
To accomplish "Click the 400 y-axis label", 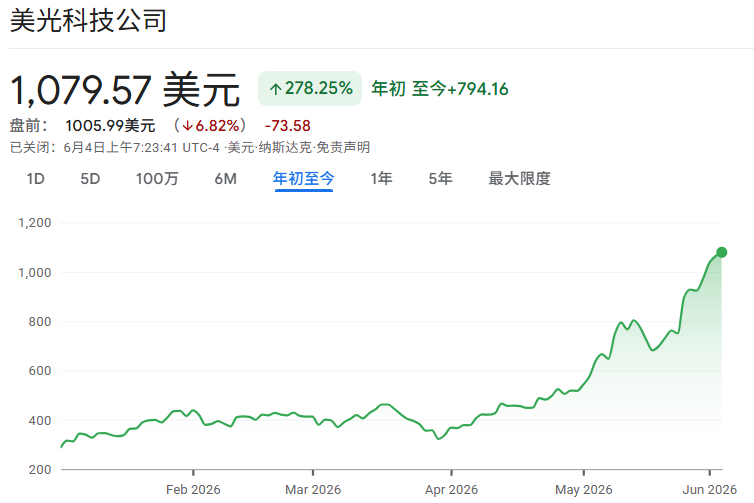I will pos(40,421).
